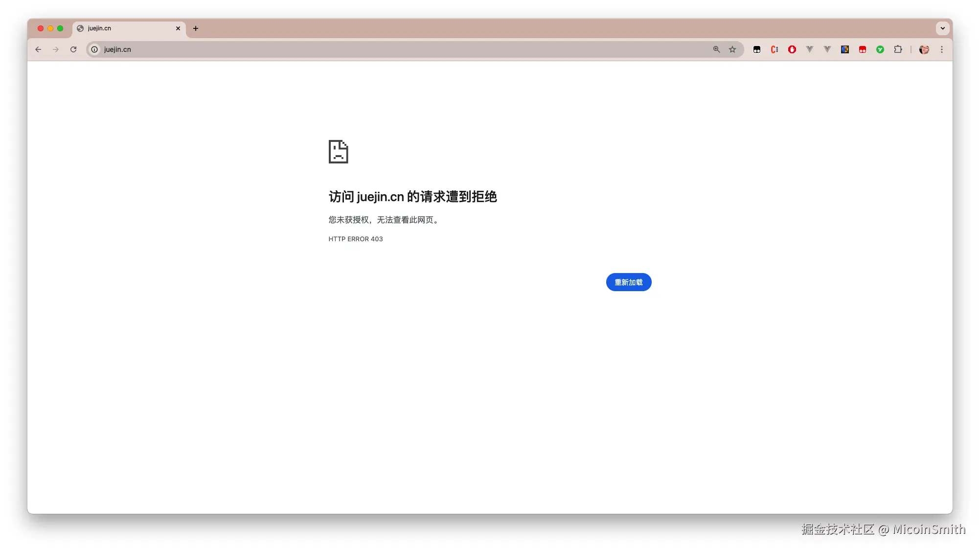The width and height of the screenshot is (980, 550).
Task: Open the green Surfshark-style extension
Action: click(x=880, y=49)
